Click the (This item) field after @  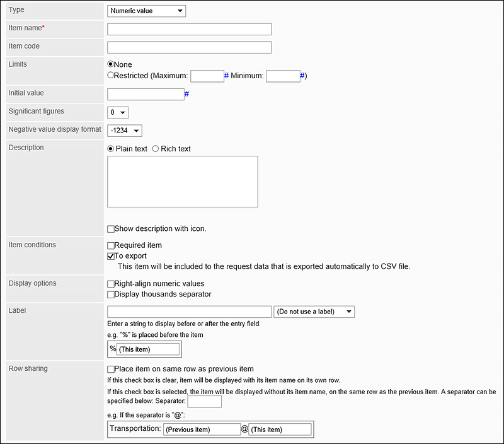coord(280,429)
